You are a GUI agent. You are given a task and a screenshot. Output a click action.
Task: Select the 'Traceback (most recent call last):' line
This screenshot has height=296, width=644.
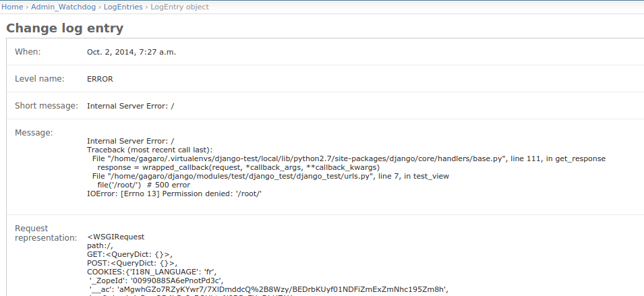tap(150, 150)
